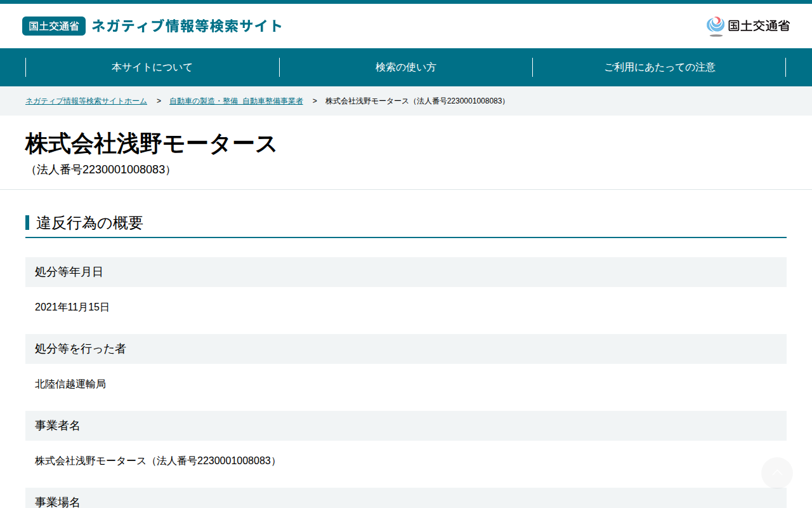The image size is (812, 508).
Task: Go to ネガティブ情報等検索サイトホーム breadcrumb link
Action: point(86,101)
